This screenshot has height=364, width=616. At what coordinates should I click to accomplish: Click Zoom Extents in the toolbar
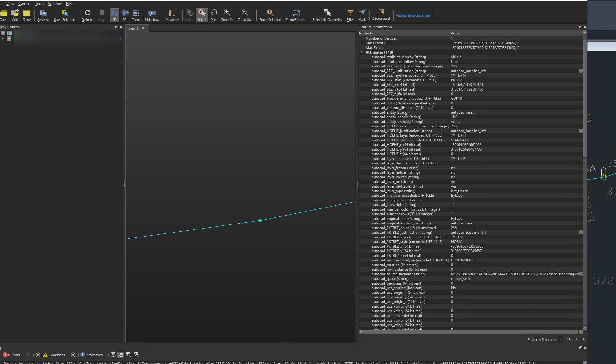[296, 15]
